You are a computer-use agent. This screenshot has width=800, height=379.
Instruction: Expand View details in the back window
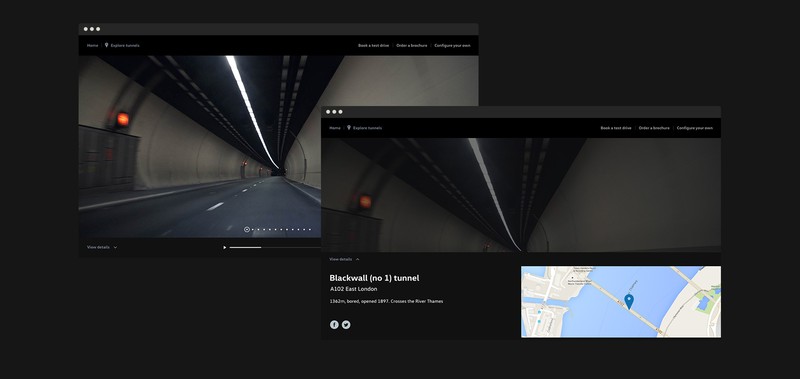point(102,247)
